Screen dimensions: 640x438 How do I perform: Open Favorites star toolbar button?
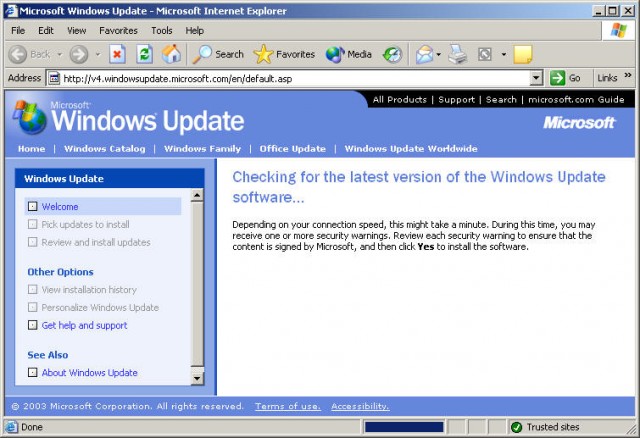pos(284,54)
